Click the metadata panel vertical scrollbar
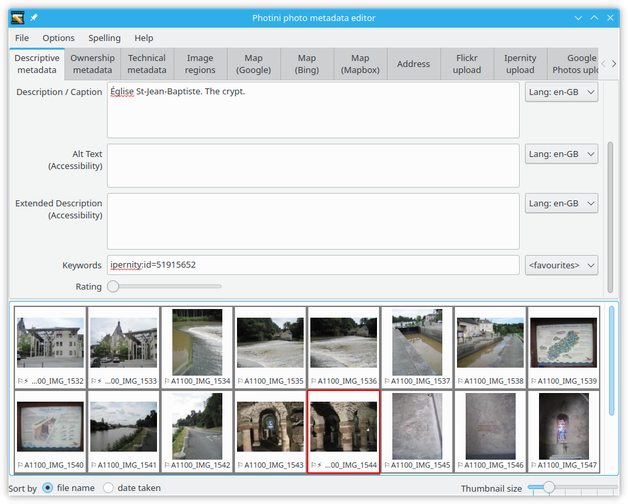Viewport: 628px width, 504px height. point(610,217)
